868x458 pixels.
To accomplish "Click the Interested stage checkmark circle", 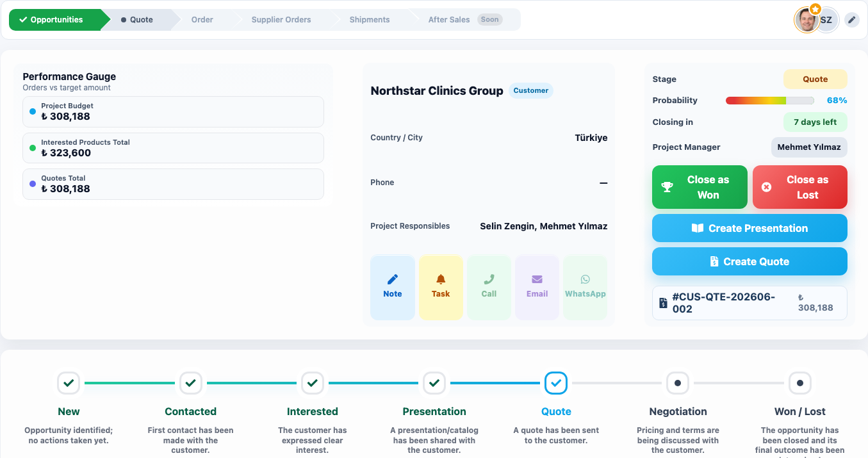I will 312,383.
